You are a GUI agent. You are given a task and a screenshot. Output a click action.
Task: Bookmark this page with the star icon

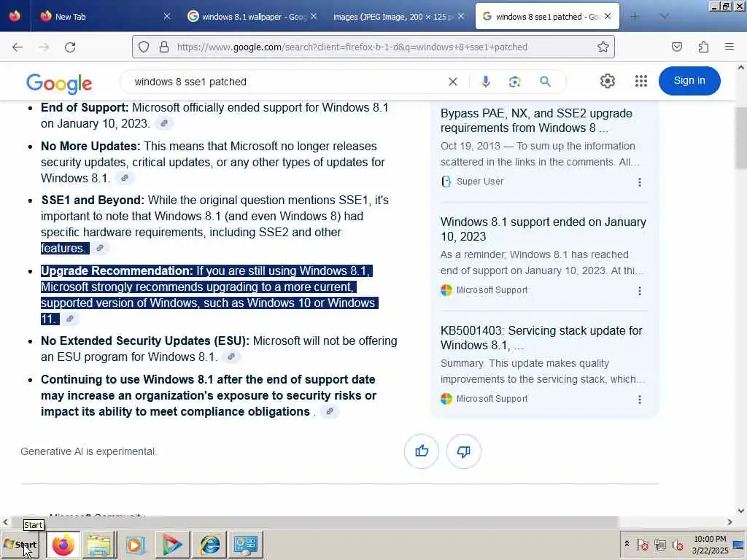(603, 47)
